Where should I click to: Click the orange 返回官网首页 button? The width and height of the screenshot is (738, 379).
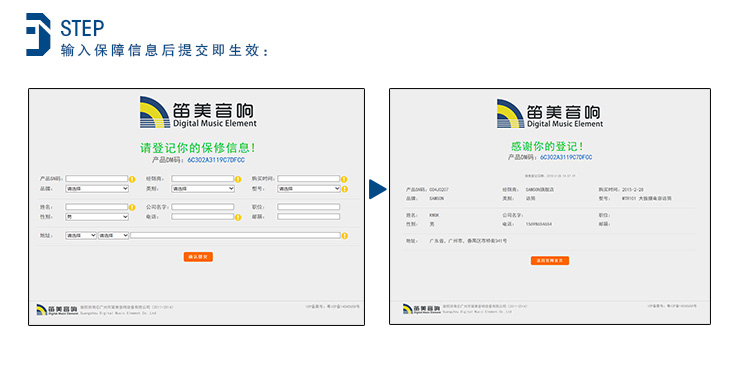pyautogui.click(x=550, y=260)
